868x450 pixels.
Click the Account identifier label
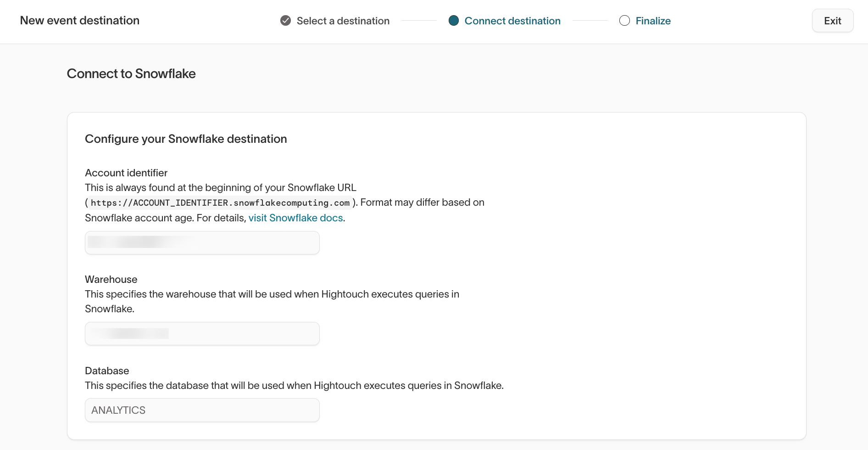click(x=126, y=173)
